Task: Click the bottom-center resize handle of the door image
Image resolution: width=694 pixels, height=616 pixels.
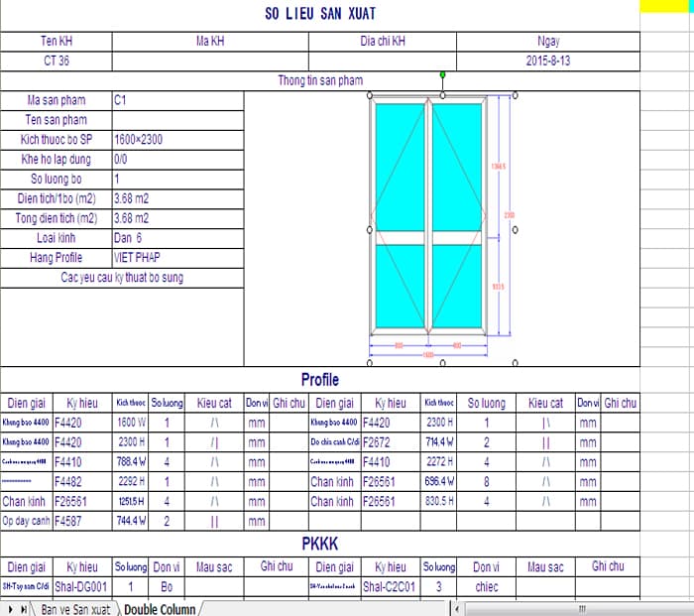Action: (442, 363)
